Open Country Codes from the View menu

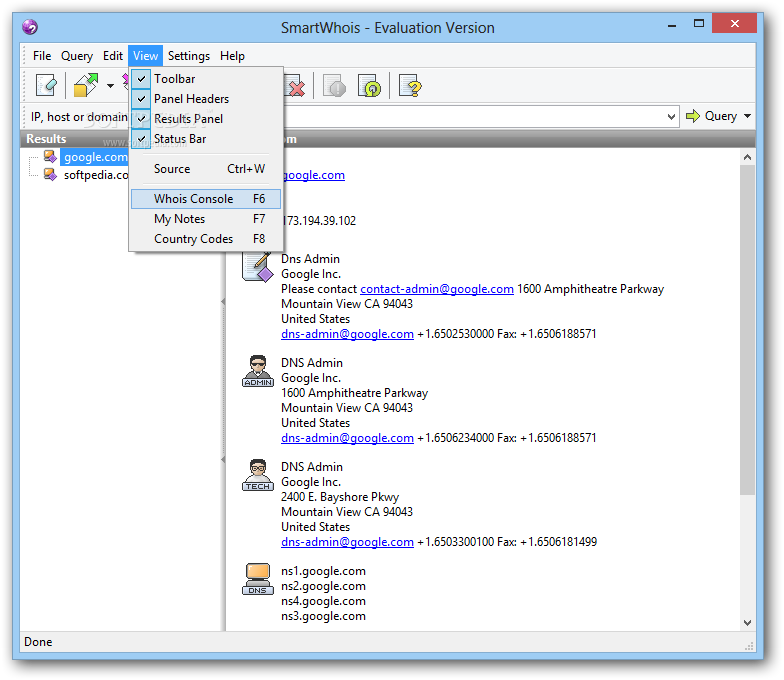pyautogui.click(x=206, y=238)
